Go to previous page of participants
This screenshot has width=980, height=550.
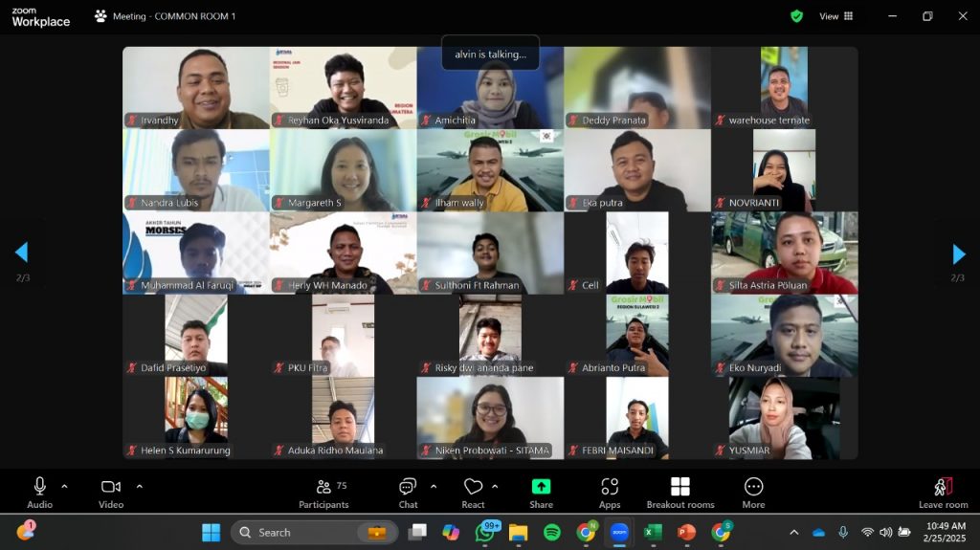click(x=21, y=253)
